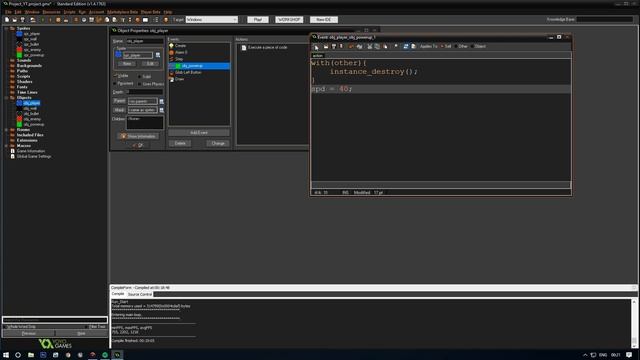Open the Marketplace Beta menu
The image size is (640, 360).
[122, 12]
